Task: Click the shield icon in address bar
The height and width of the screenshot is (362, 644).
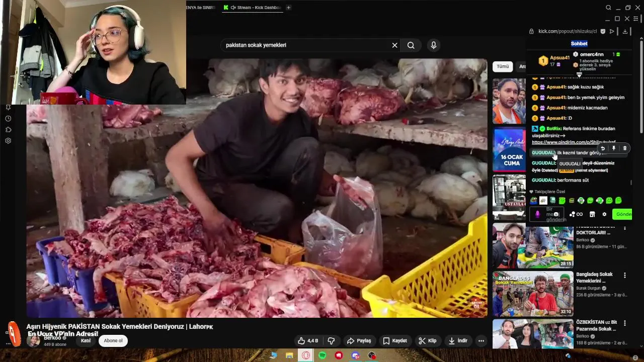Action: point(603,31)
